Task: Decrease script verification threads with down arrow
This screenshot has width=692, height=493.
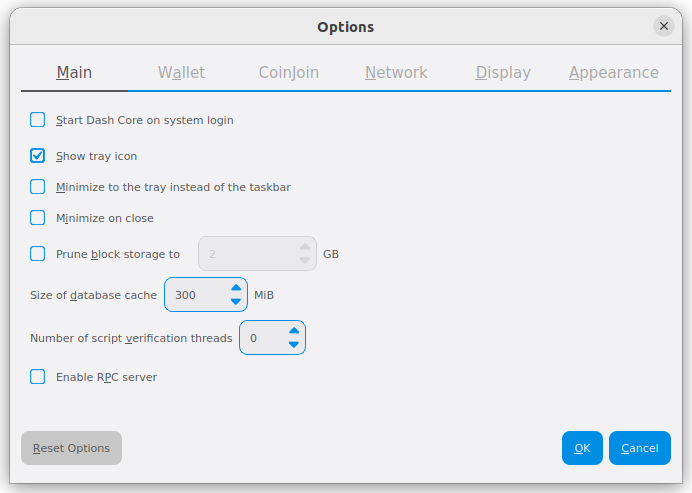Action: tap(293, 345)
